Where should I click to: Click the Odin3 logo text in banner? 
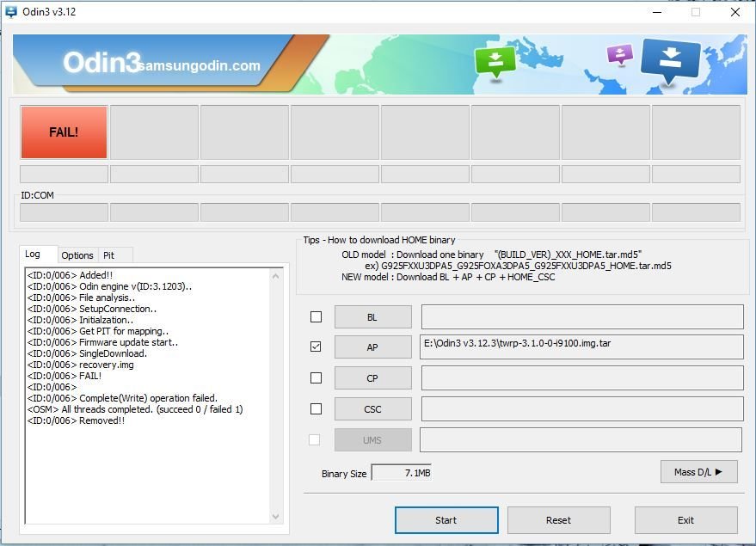(x=101, y=62)
